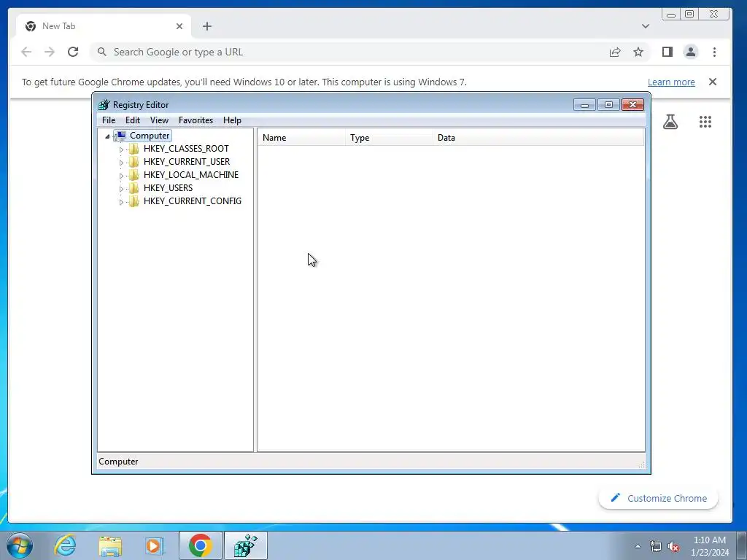Open Windows Media Player from taskbar
The width and height of the screenshot is (747, 560).
click(154, 545)
